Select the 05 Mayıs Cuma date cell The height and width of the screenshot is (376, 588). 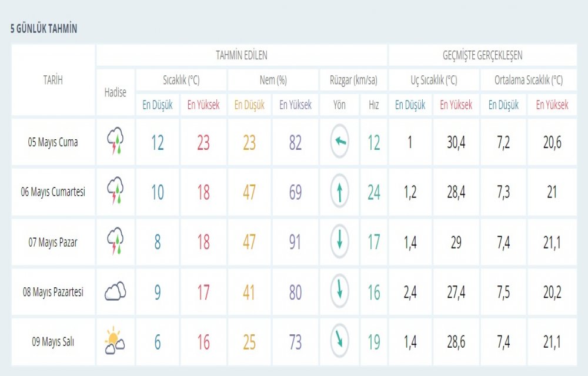click(53, 142)
